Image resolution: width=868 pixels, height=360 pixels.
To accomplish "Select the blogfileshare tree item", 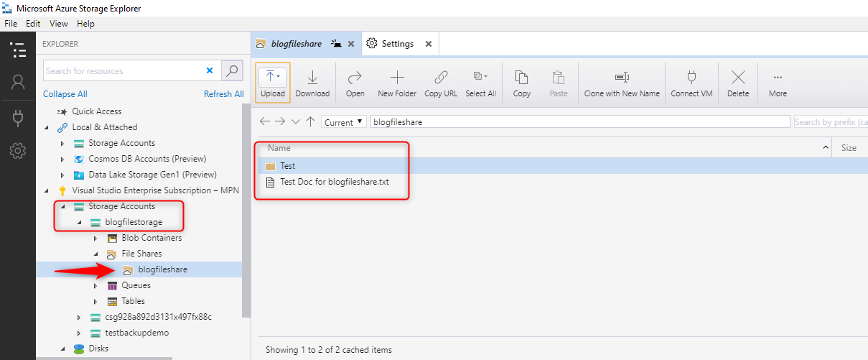I will tap(139, 269).
